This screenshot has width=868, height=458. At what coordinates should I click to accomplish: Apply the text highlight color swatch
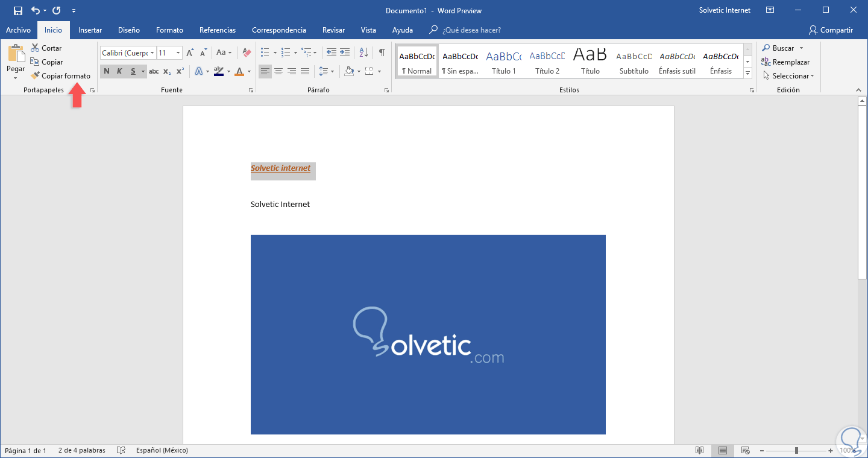219,71
